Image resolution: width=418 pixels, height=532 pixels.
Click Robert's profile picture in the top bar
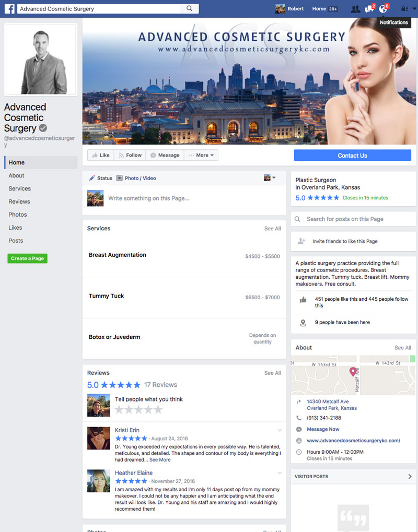tap(280, 9)
